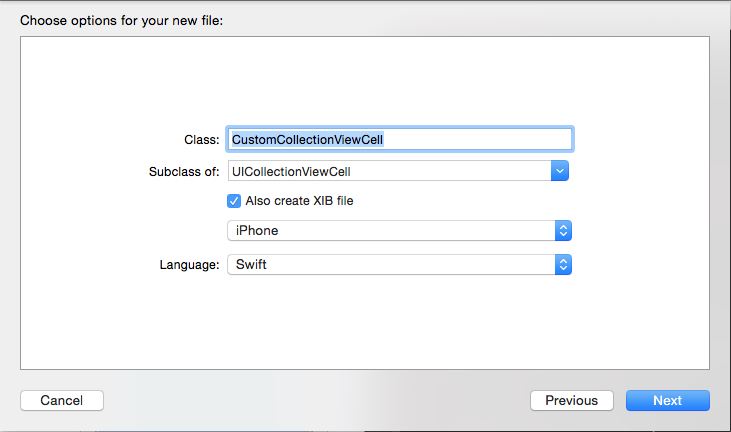Screen dimensions: 731x432
Task: Click the blue arrows on Language popup
Action: (x=563, y=265)
